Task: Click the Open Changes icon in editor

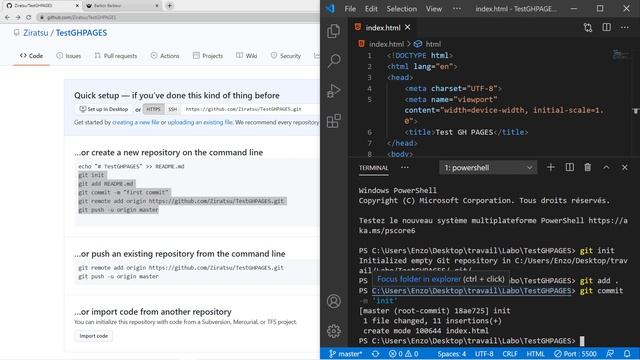Action: (x=588, y=27)
